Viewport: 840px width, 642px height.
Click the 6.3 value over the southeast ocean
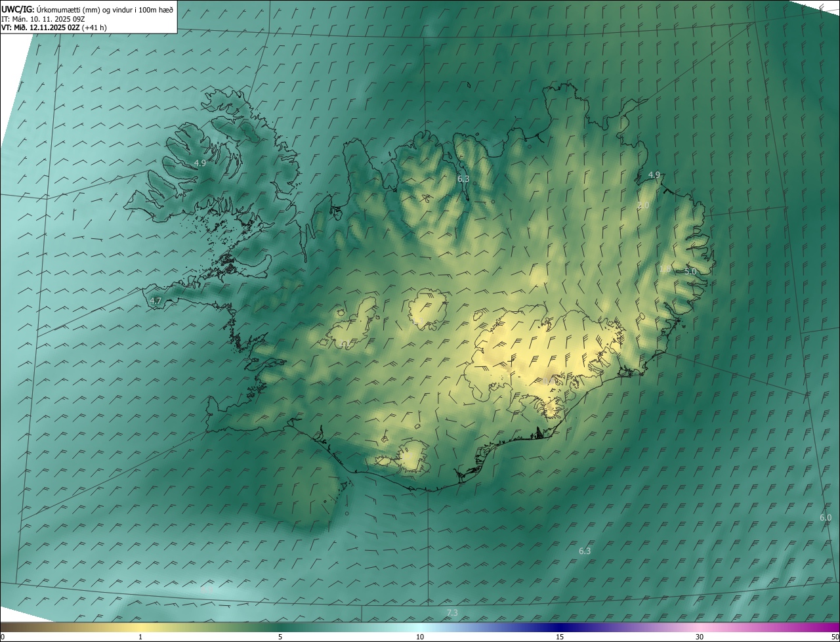coord(585,551)
